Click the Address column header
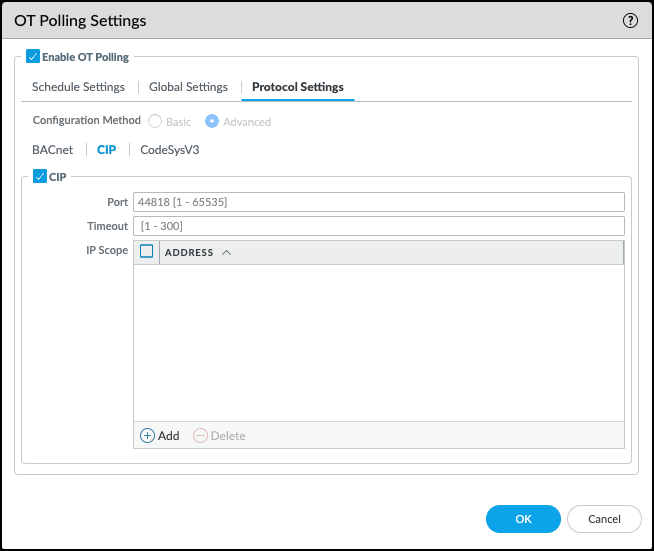Screen dimensions: 654x551 pos(189,253)
